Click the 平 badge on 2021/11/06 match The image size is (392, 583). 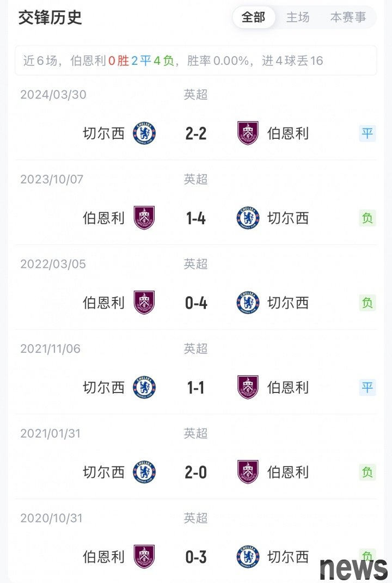(367, 388)
